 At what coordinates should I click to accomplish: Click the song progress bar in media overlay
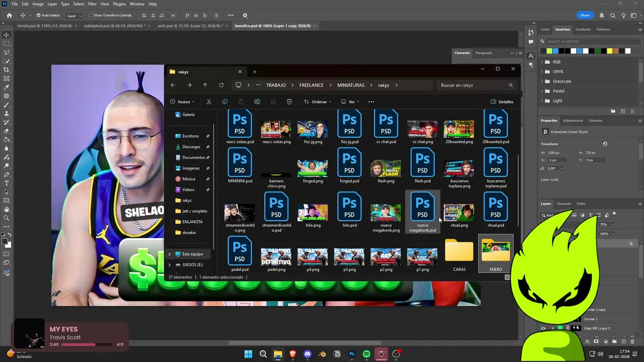88,344
